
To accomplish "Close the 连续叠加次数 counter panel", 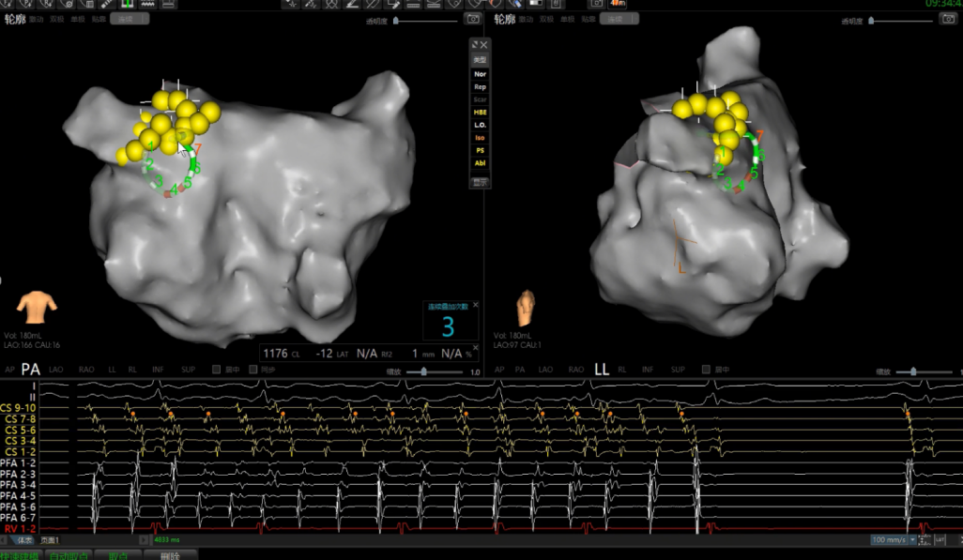I will tap(475, 305).
